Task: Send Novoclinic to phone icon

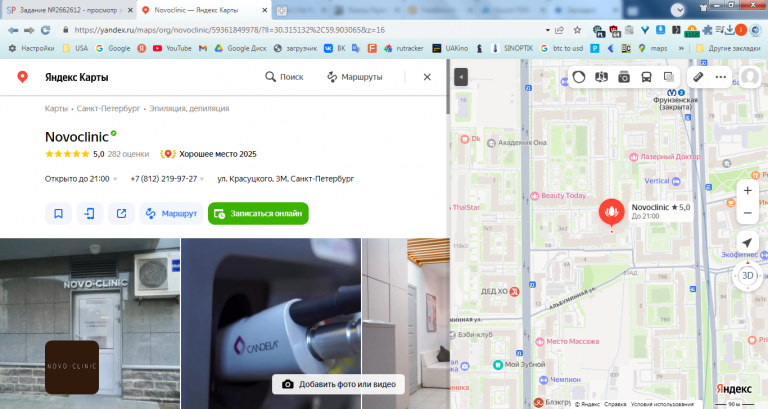Action: tap(90, 214)
